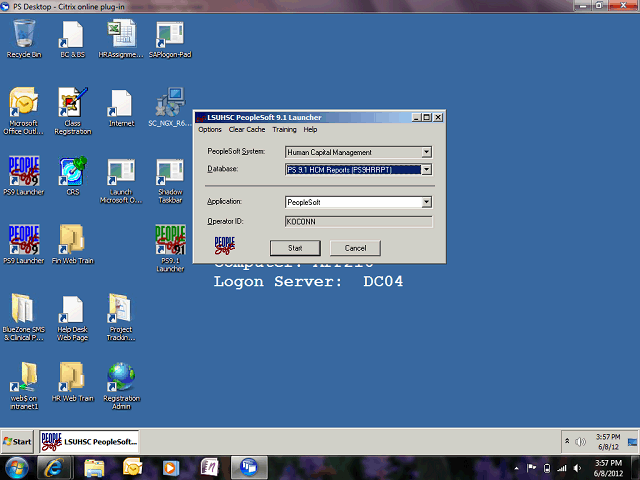
Task: Open the Windows Start orb
Action: click(x=16, y=468)
